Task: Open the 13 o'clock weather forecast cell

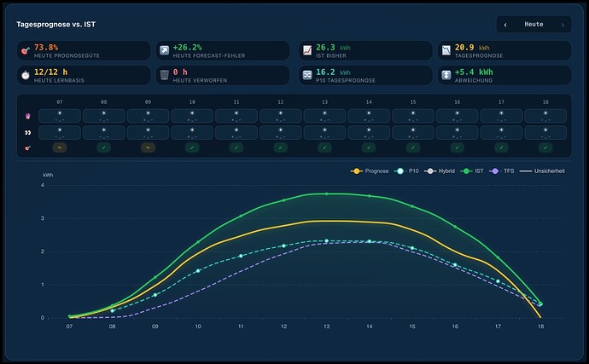Action: click(x=324, y=116)
